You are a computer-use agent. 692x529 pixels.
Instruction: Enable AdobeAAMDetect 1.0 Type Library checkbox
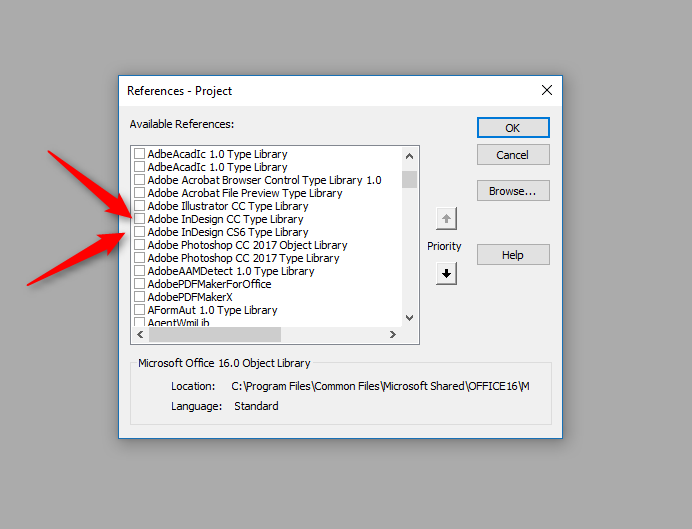pos(139,270)
